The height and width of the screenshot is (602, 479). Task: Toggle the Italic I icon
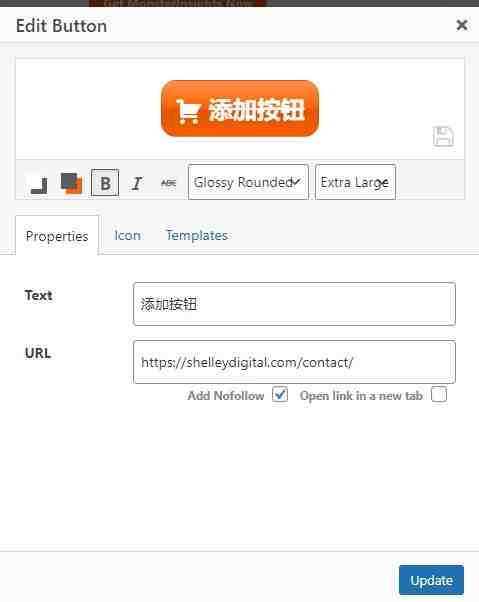pos(137,183)
